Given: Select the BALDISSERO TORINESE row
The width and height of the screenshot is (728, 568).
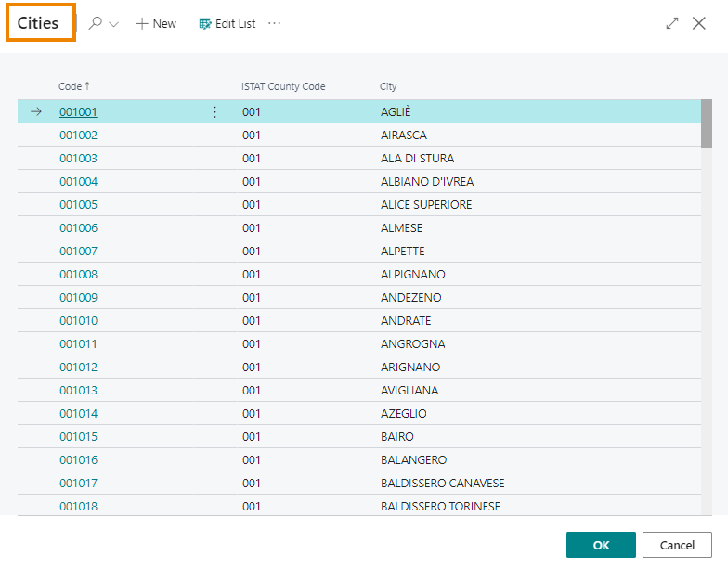Looking at the screenshot, I should coord(440,507).
